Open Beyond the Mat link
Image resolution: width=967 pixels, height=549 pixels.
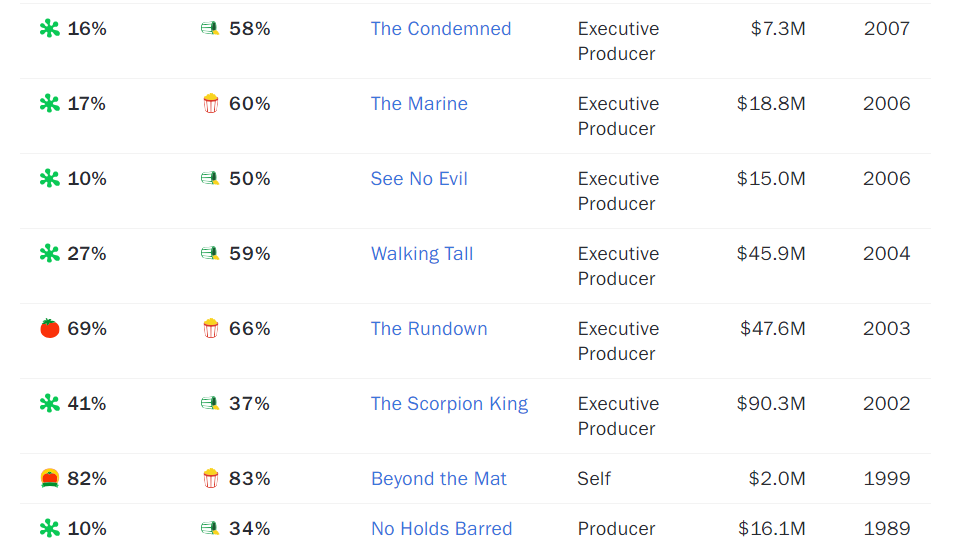(438, 478)
